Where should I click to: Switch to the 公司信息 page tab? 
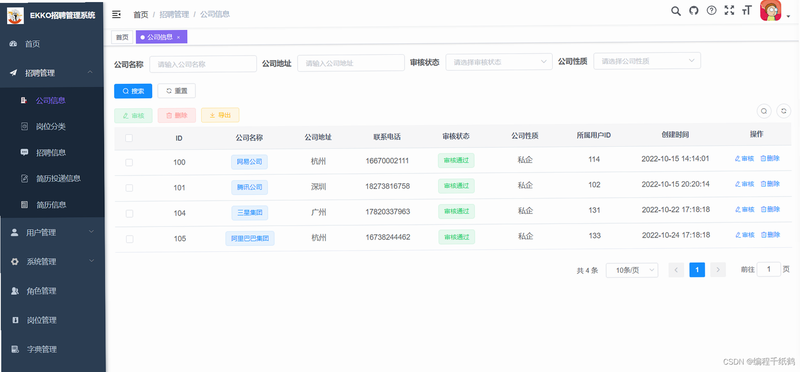point(161,37)
